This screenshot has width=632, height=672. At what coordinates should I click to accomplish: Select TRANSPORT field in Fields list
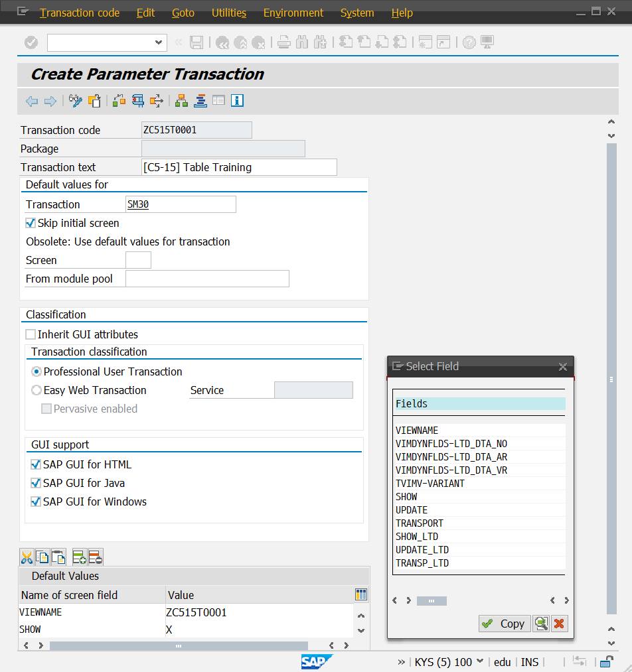[x=480, y=523]
